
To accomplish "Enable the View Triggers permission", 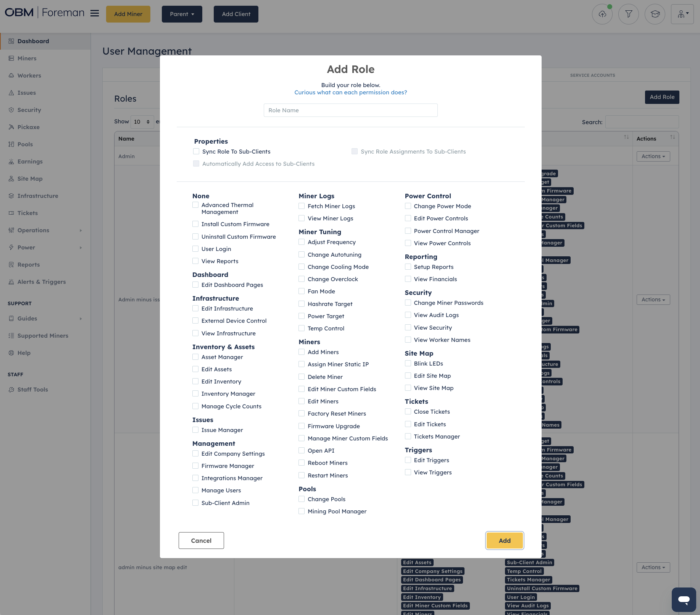I will pos(408,473).
